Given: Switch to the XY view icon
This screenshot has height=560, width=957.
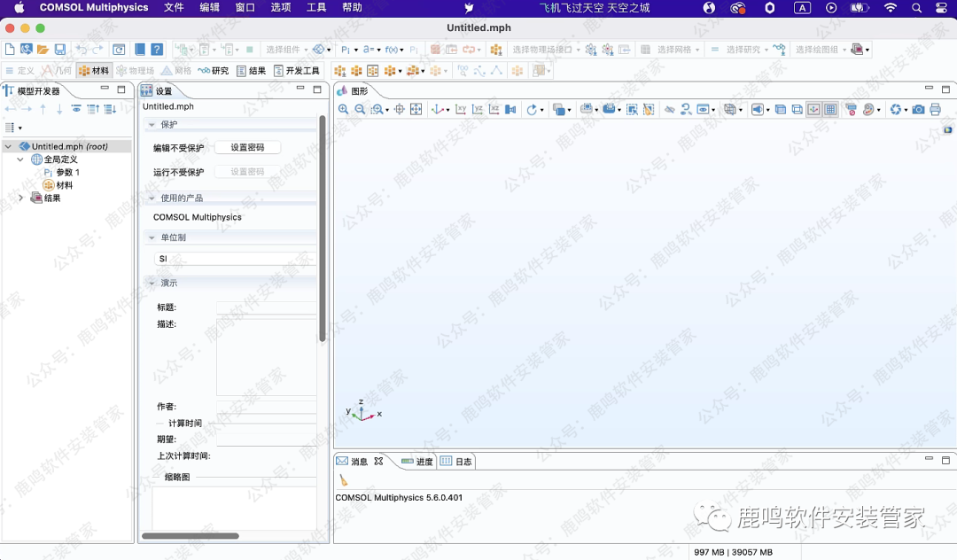Looking at the screenshot, I should pos(461,110).
